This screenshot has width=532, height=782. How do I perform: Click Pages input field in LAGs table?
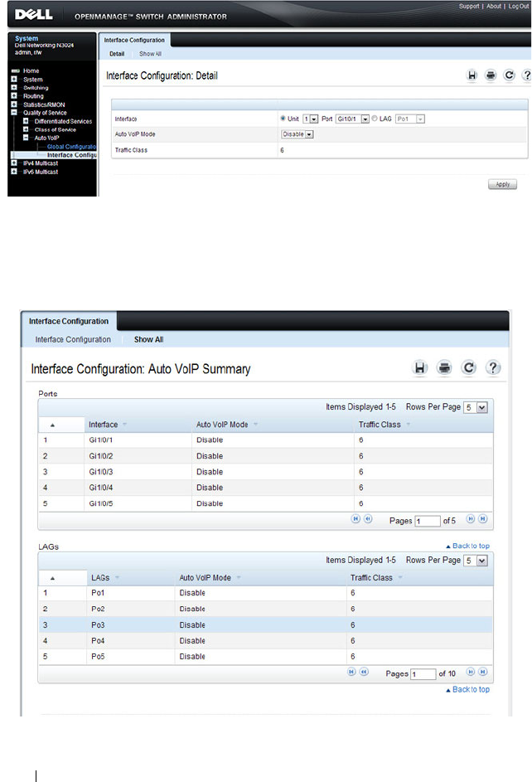tap(423, 674)
